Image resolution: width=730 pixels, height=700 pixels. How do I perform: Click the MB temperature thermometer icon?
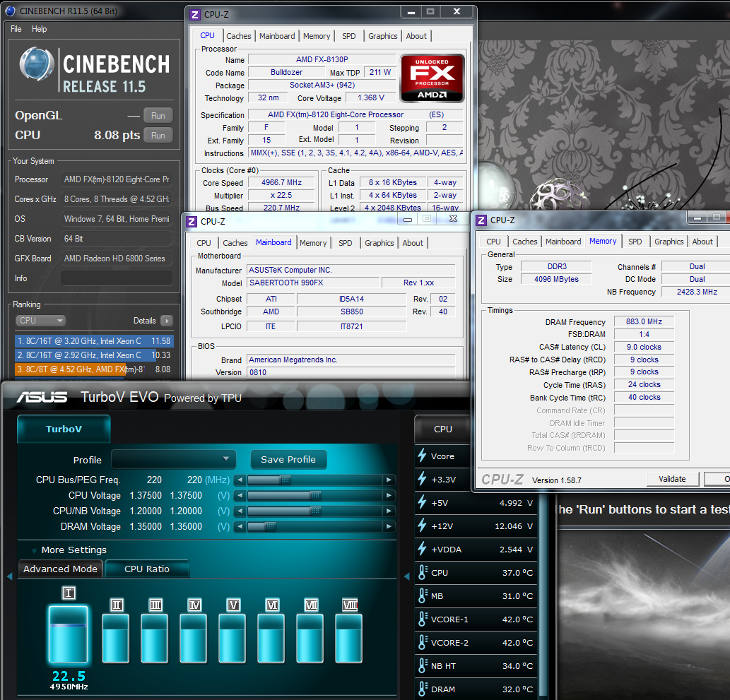423,595
